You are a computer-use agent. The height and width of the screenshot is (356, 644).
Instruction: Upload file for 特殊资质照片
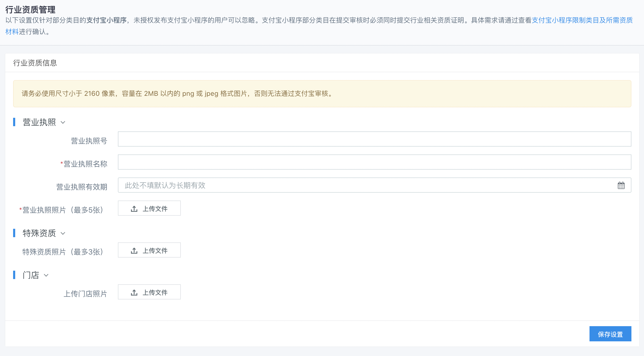click(149, 250)
